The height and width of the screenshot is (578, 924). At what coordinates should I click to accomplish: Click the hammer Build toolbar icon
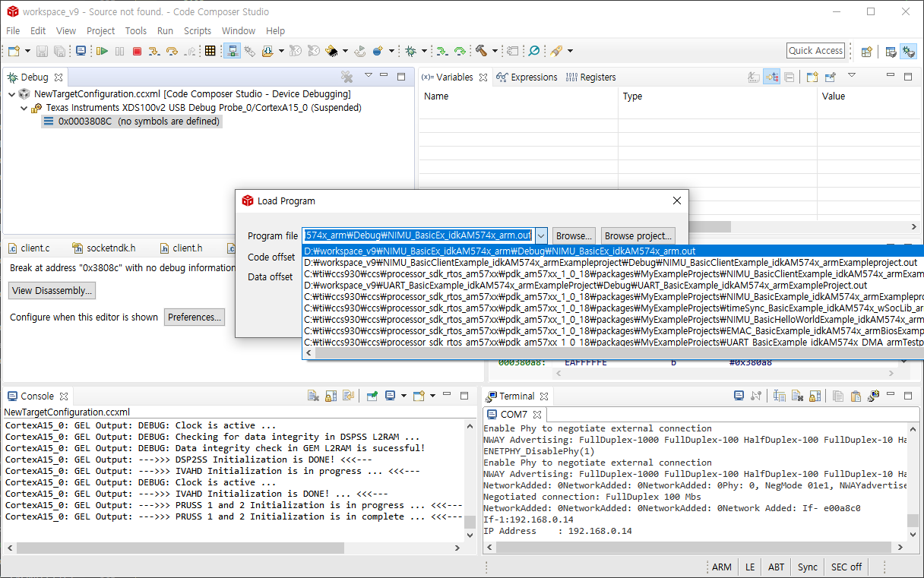482,51
